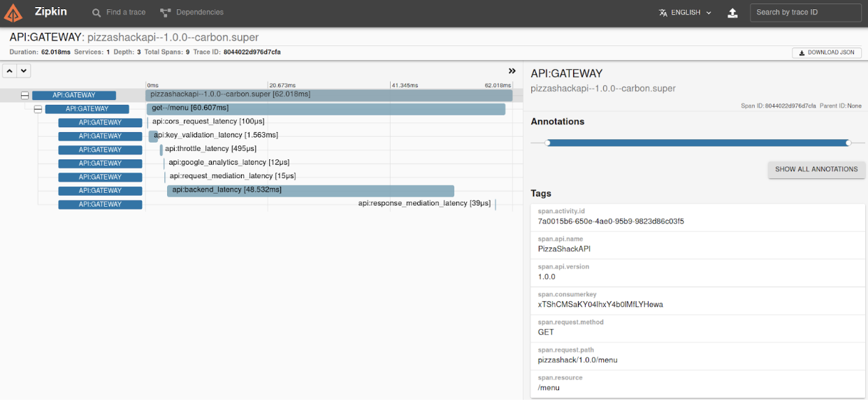The height and width of the screenshot is (404, 868).
Task: Click the Search by trace ID field
Action: pyautogui.click(x=805, y=12)
